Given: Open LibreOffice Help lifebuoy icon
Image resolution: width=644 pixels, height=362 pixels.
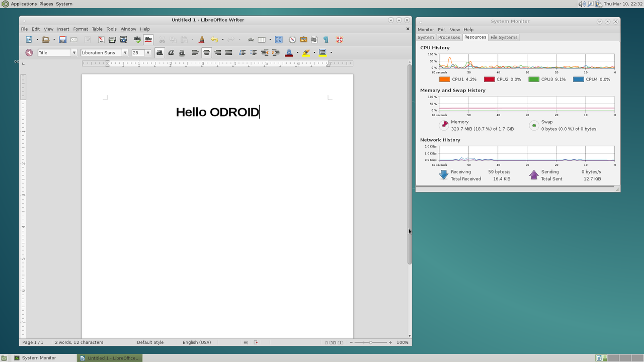Looking at the screenshot, I should pos(339,40).
